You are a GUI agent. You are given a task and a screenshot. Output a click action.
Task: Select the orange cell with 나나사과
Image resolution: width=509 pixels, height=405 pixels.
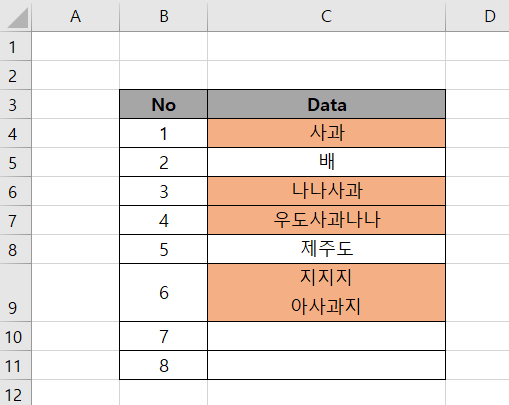(326, 191)
